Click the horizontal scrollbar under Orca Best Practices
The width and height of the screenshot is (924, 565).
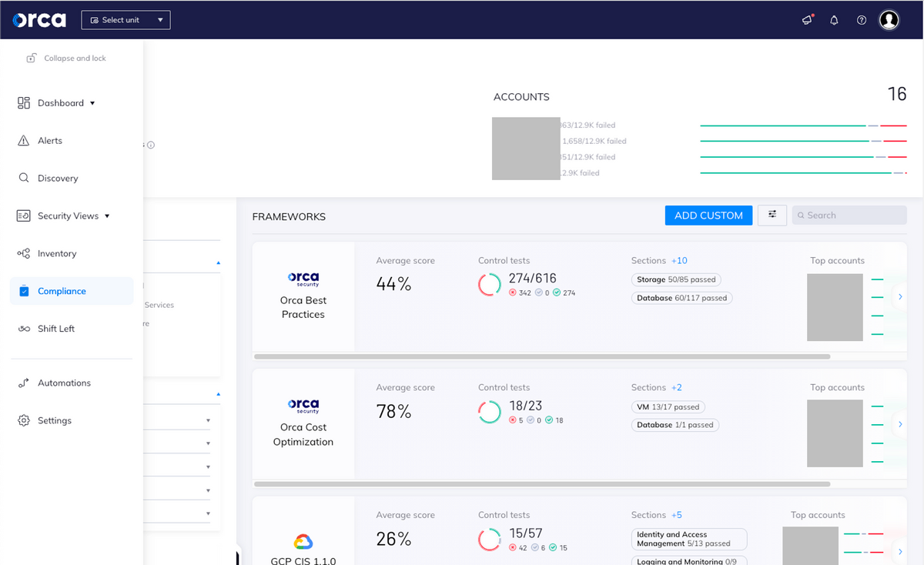(541, 357)
